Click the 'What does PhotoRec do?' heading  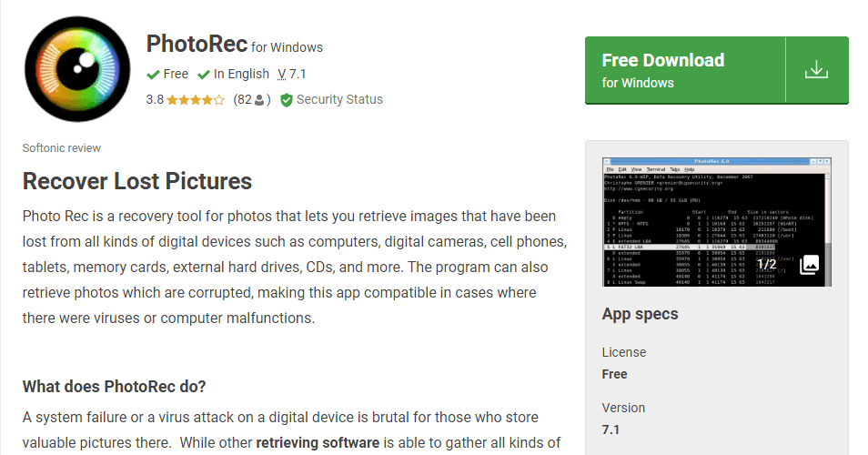tap(114, 387)
